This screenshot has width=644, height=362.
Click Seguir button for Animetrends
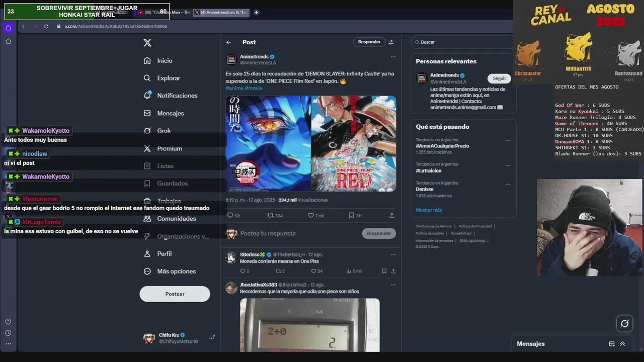click(x=499, y=78)
